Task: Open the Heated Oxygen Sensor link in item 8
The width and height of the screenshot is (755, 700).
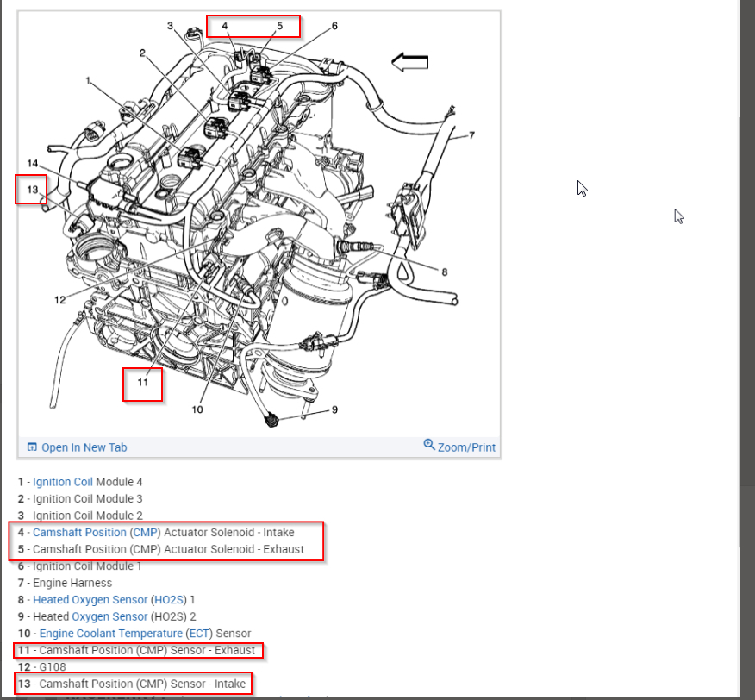Action: [90, 600]
